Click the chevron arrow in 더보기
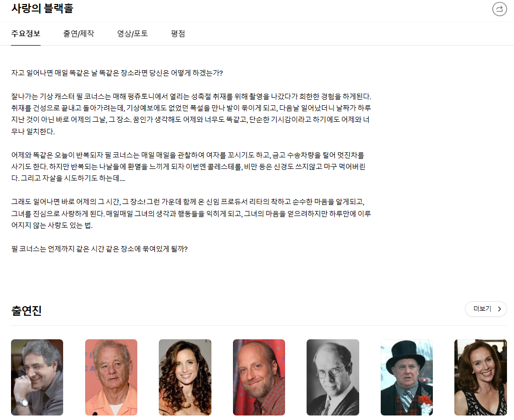The width and height of the screenshot is (514, 420). click(x=499, y=309)
